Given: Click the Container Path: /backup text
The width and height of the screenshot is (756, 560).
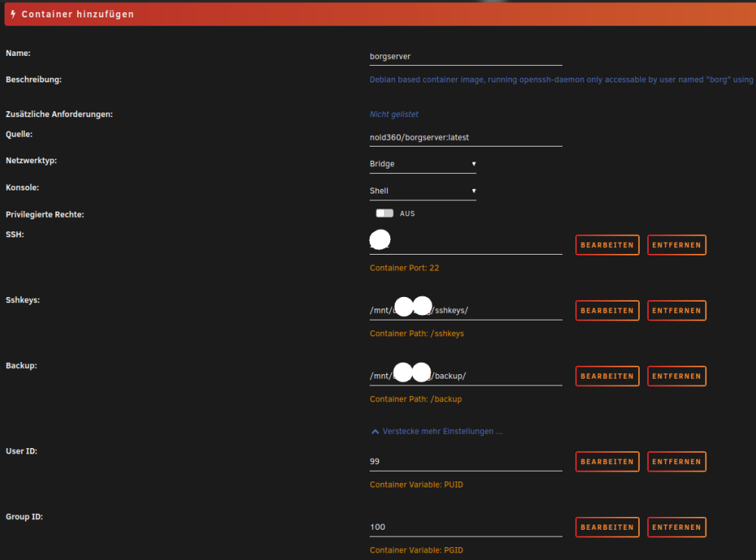Looking at the screenshot, I should pos(416,399).
